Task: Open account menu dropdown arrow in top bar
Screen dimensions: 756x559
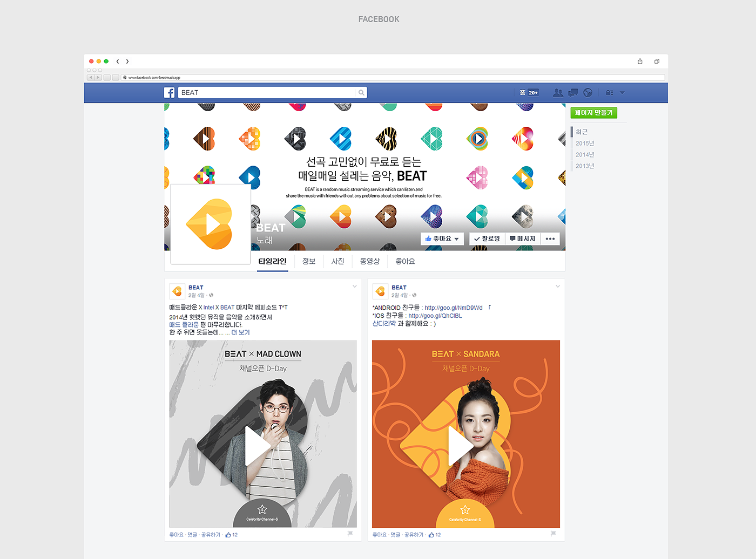Action: [622, 93]
